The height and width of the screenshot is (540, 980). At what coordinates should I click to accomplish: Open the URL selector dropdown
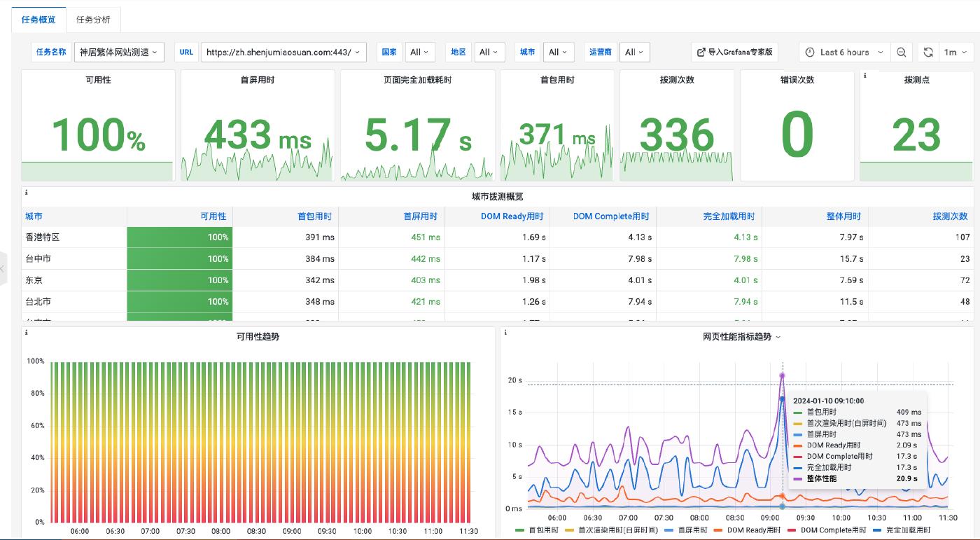283,53
